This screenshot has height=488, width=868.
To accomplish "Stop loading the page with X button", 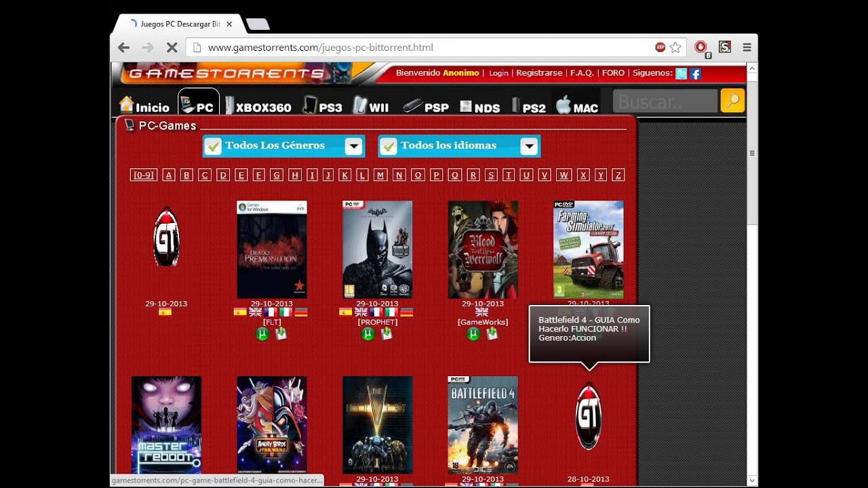I will (x=172, y=47).
